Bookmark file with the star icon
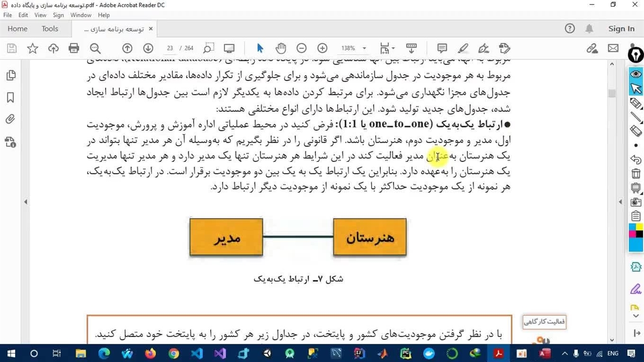This screenshot has height=362, width=644. coord(33,48)
